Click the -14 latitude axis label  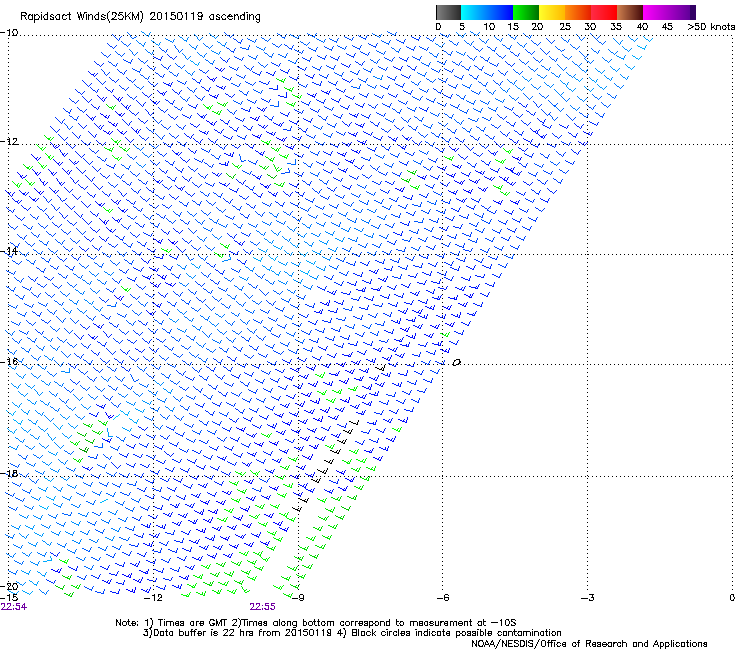[9, 251]
